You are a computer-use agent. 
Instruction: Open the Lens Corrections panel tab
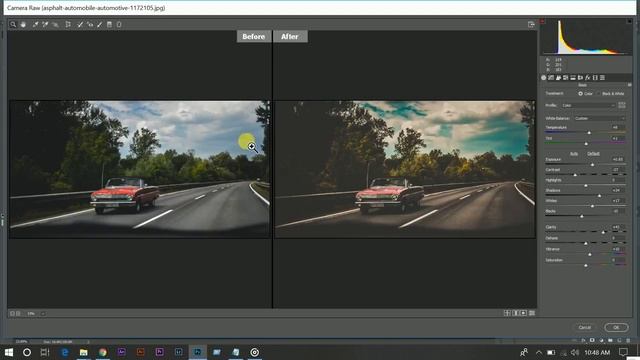pyautogui.click(x=580, y=78)
